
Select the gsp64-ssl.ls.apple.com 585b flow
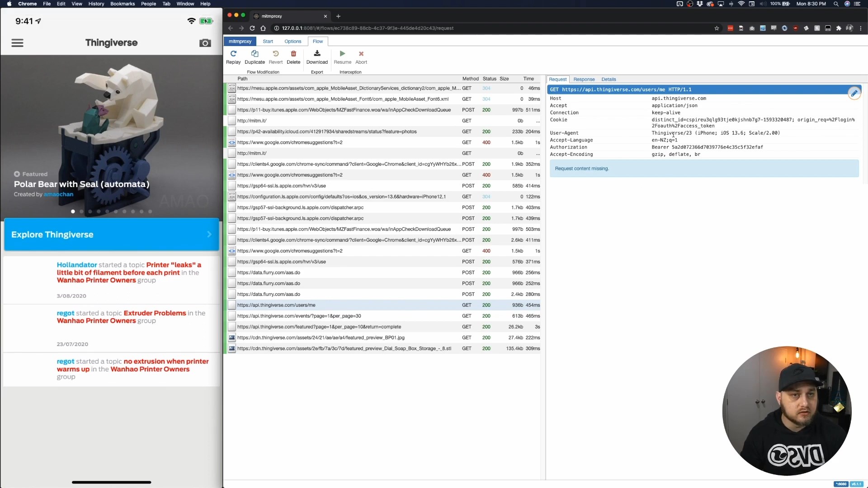coord(382,186)
